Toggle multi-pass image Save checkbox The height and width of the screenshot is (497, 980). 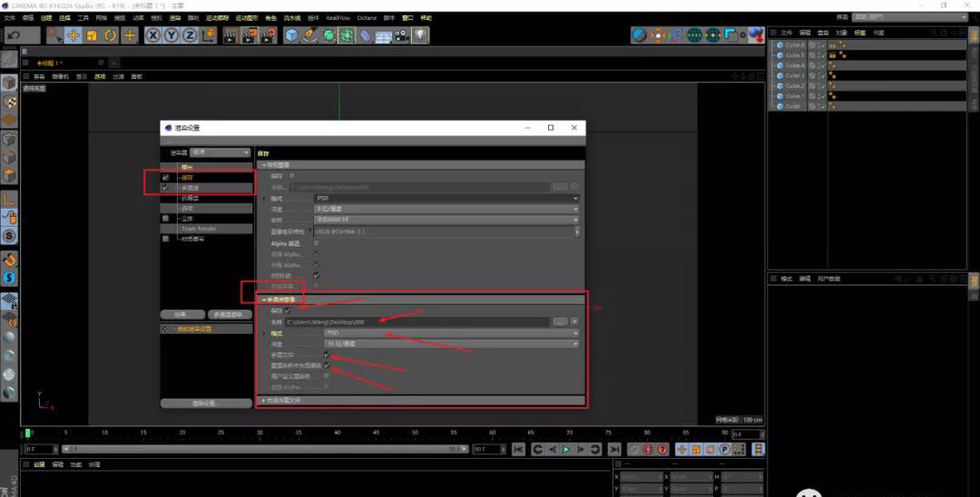[x=289, y=310]
